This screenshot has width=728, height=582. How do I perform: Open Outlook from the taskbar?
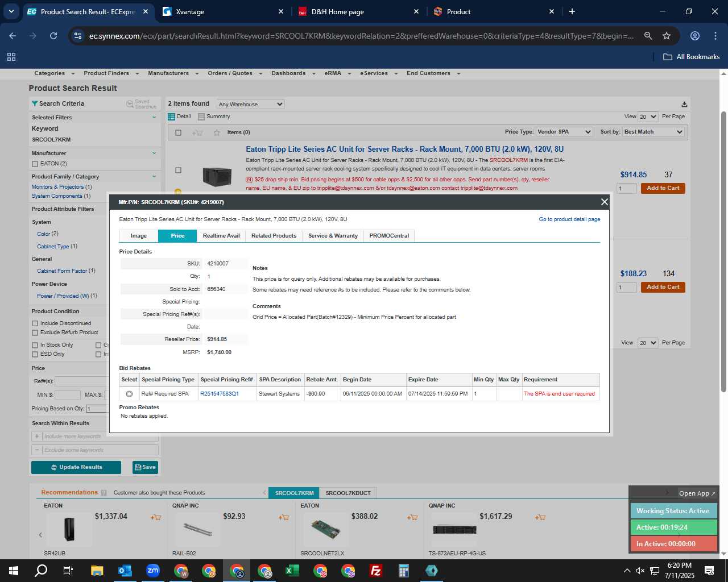[x=125, y=571]
